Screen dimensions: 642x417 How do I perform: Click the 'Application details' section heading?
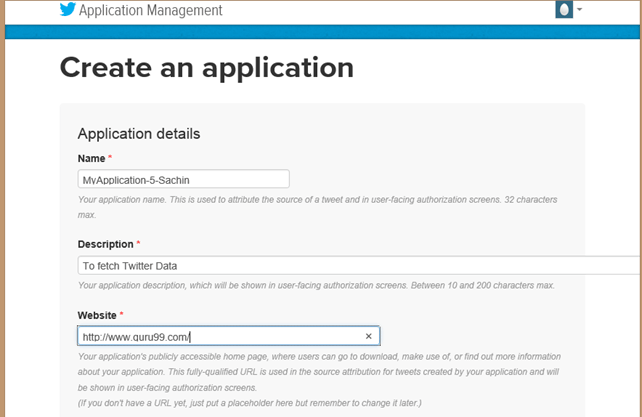tap(139, 134)
